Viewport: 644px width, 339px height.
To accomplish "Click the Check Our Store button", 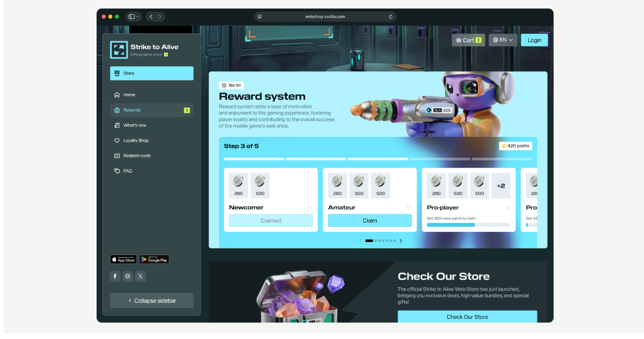I will pyautogui.click(x=467, y=317).
